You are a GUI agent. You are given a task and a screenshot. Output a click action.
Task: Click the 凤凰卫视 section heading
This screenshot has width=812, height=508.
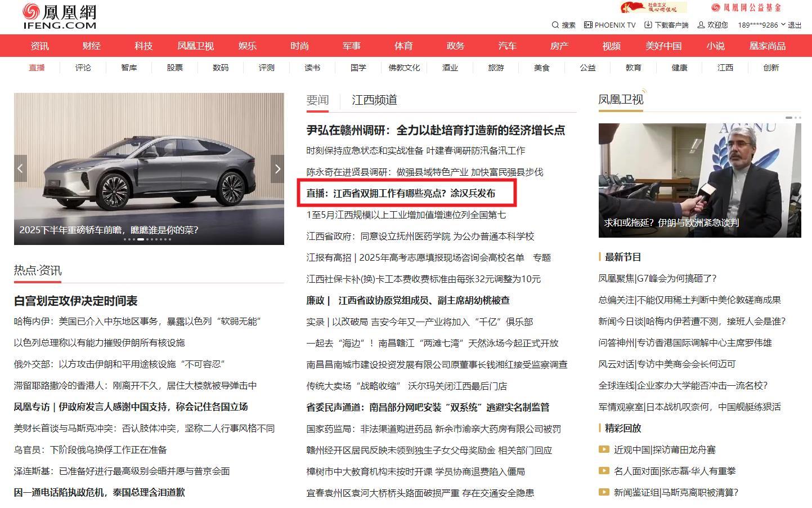(x=621, y=100)
